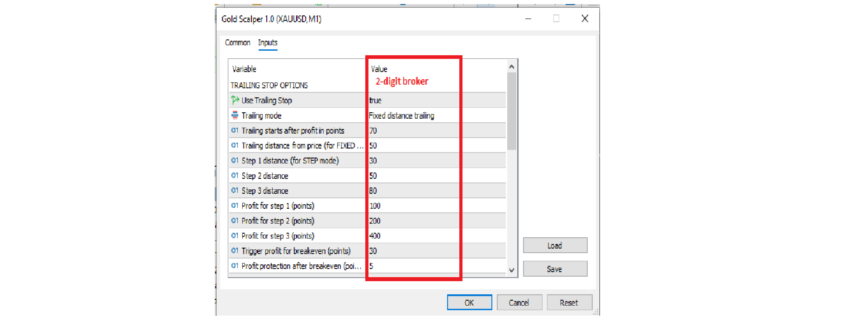Close the Gold Scalper dialog window
868x326 pixels.
[585, 19]
